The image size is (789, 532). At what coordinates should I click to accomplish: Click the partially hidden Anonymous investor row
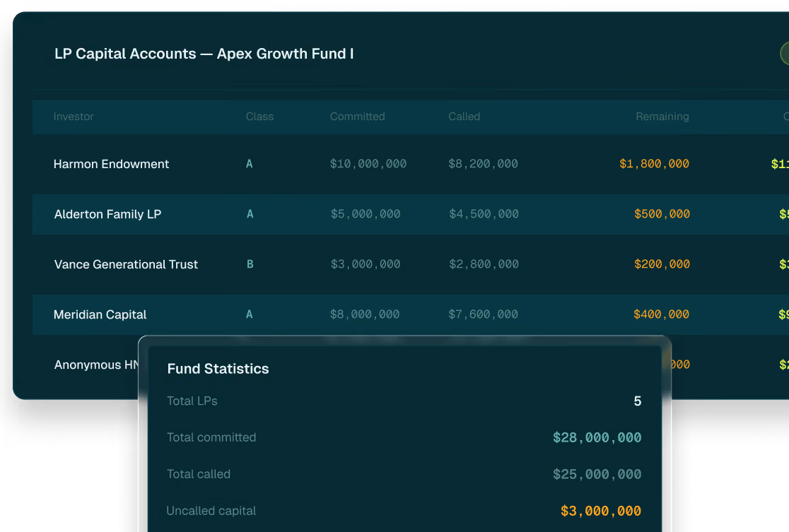click(95, 365)
